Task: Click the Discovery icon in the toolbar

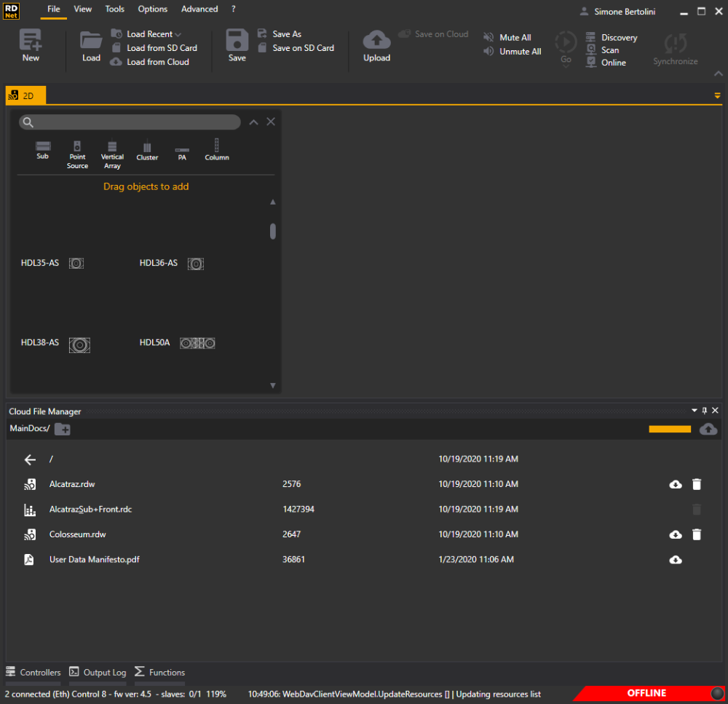Action: (x=590, y=37)
